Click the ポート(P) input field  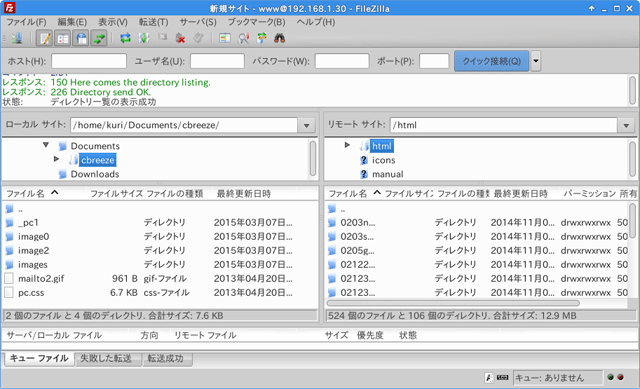click(x=434, y=61)
